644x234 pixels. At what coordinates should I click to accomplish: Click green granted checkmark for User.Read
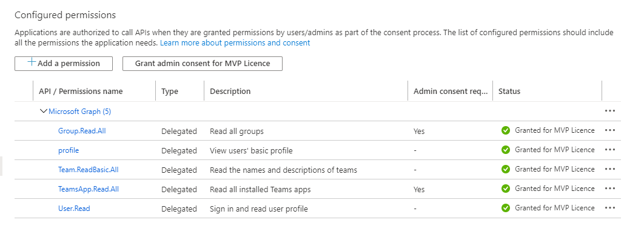pyautogui.click(x=506, y=208)
